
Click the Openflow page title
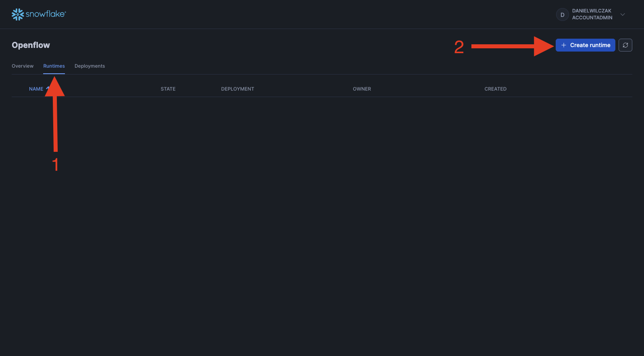[31, 45]
